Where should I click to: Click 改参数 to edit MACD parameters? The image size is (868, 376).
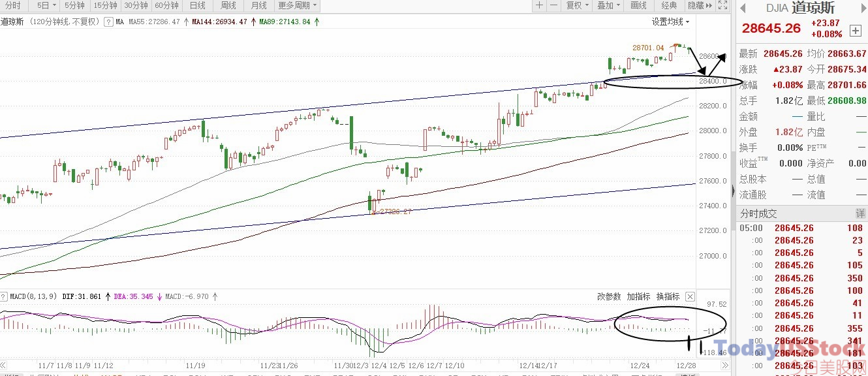[609, 296]
